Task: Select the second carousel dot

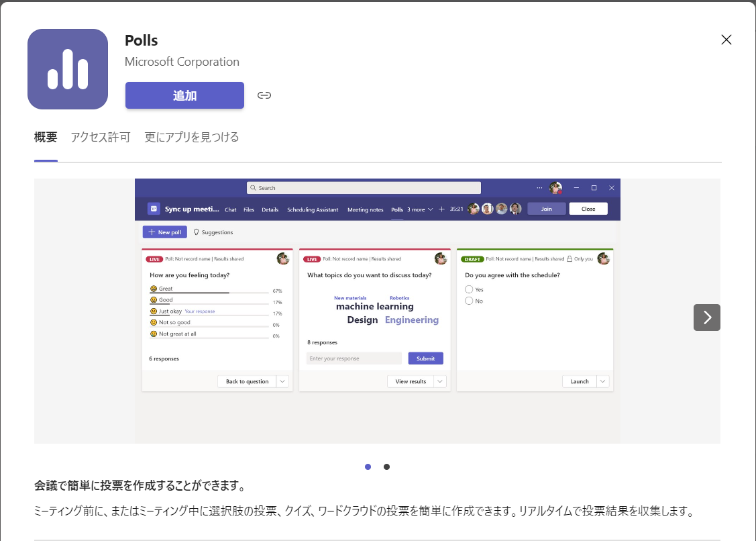Action: coord(386,466)
